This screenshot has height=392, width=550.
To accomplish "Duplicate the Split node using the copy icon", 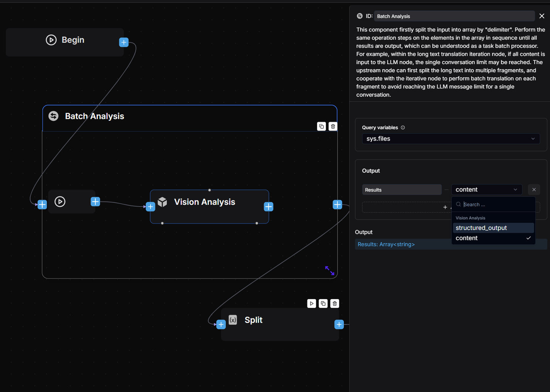I will (x=323, y=303).
